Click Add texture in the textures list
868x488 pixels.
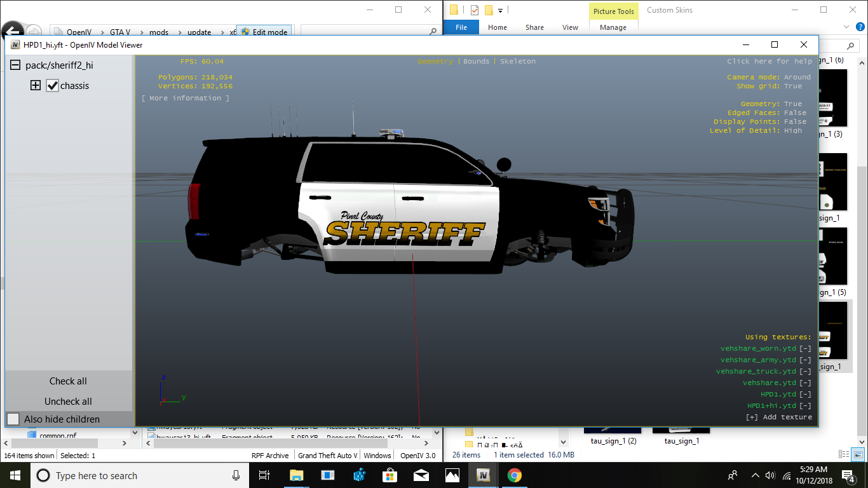(x=779, y=417)
